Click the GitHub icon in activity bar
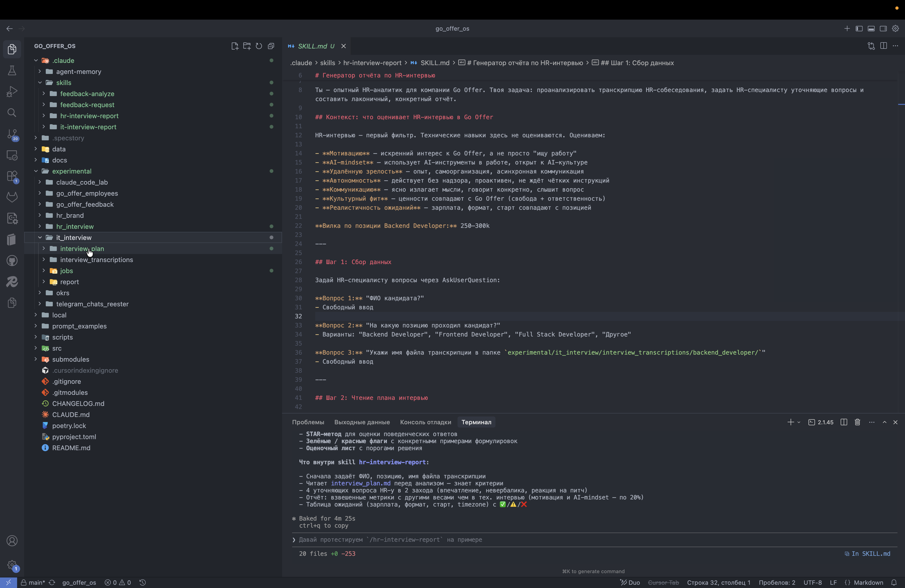This screenshot has height=588, width=905. point(12,261)
